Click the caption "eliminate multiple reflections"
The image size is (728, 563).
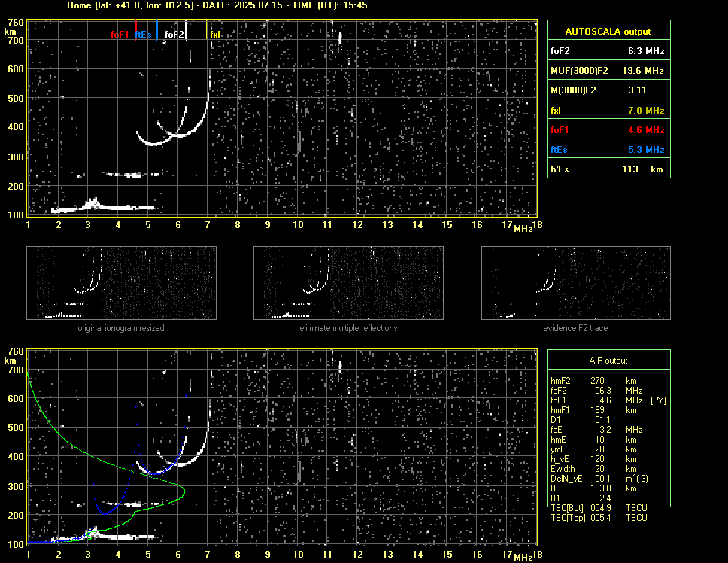click(348, 328)
